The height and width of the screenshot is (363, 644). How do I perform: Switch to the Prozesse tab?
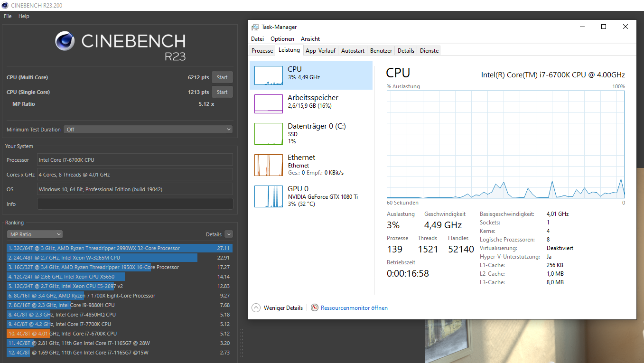[x=262, y=51]
